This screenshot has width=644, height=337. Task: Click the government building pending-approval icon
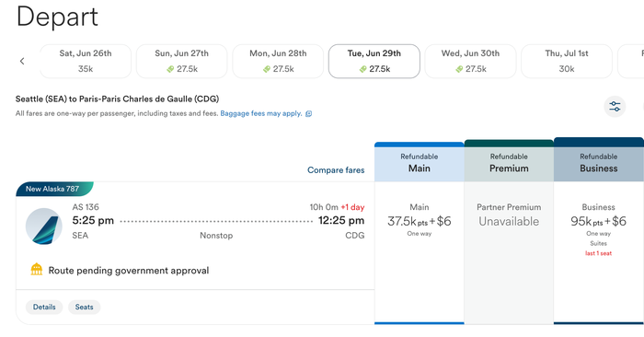37,270
